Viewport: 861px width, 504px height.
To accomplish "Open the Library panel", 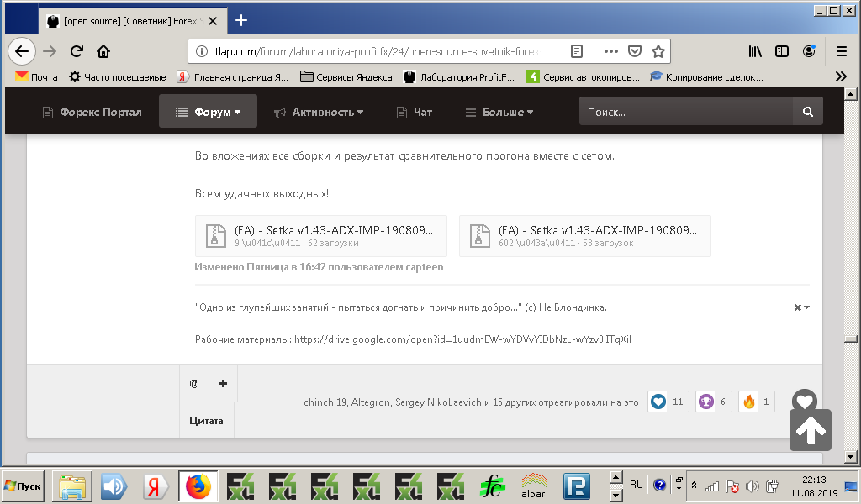I will (755, 51).
